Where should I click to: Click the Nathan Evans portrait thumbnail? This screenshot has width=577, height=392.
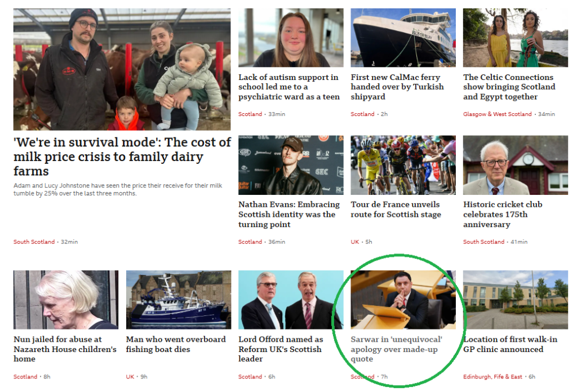point(291,165)
